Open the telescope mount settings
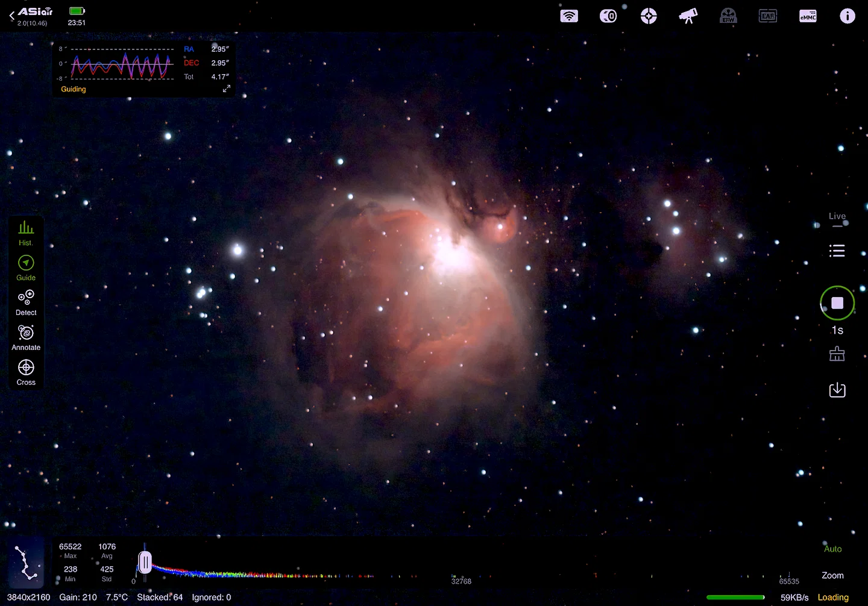The image size is (868, 606). 688,16
